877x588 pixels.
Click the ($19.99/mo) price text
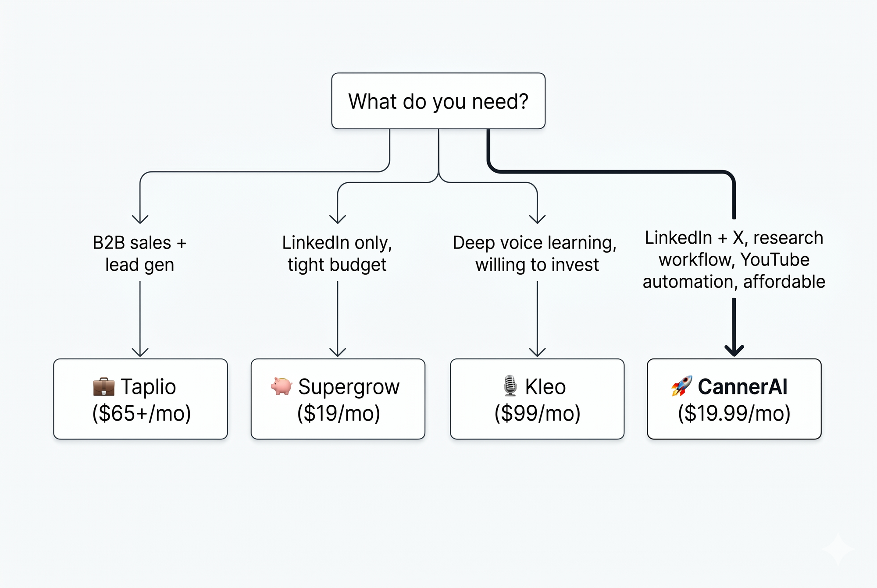tap(734, 413)
